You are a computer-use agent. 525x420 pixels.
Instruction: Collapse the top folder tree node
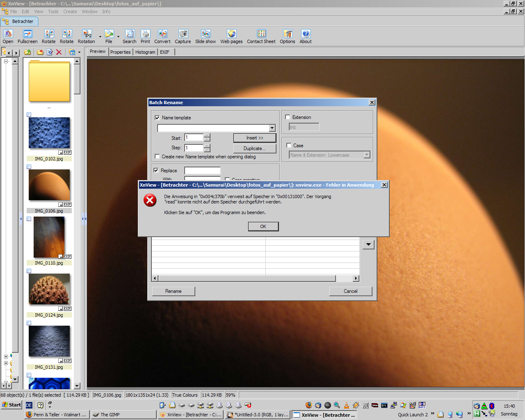coord(6,61)
